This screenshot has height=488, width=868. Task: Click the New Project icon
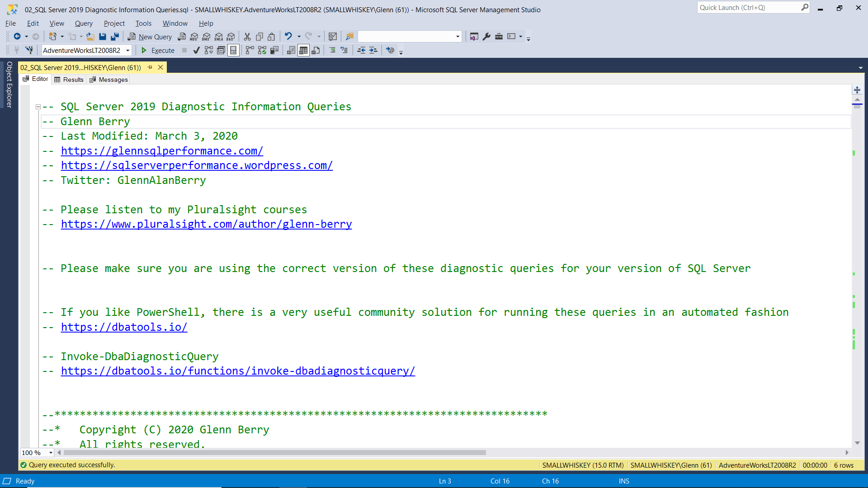53,37
